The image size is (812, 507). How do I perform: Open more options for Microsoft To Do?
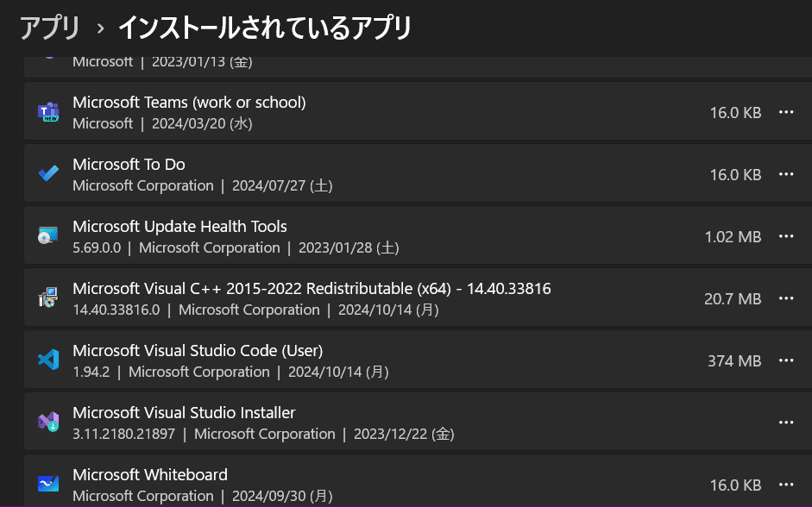pyautogui.click(x=786, y=174)
